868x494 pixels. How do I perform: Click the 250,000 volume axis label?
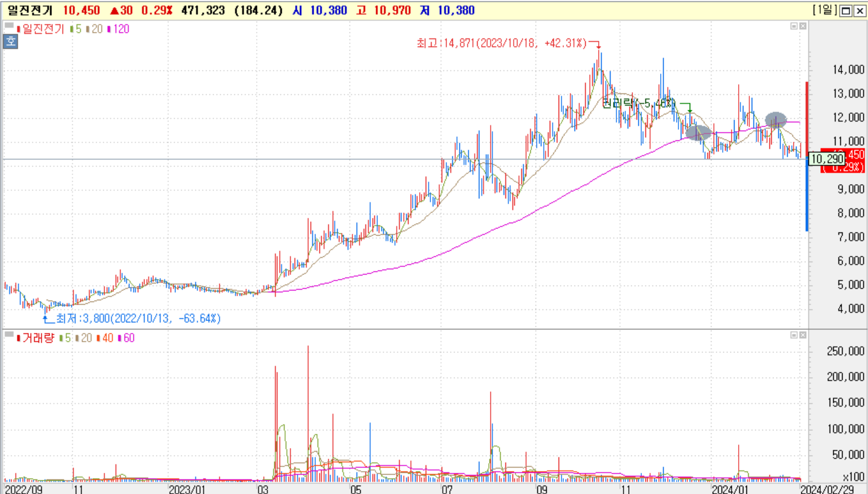click(846, 351)
